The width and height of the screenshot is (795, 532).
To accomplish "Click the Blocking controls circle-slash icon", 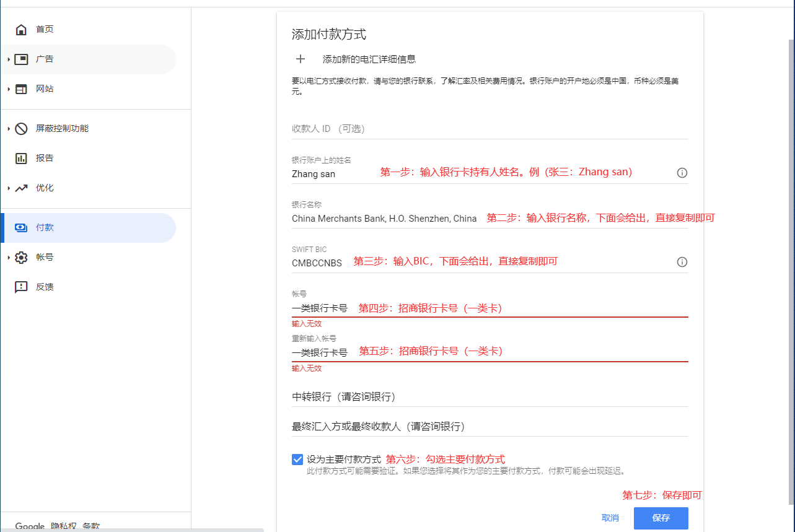I will (x=21, y=129).
